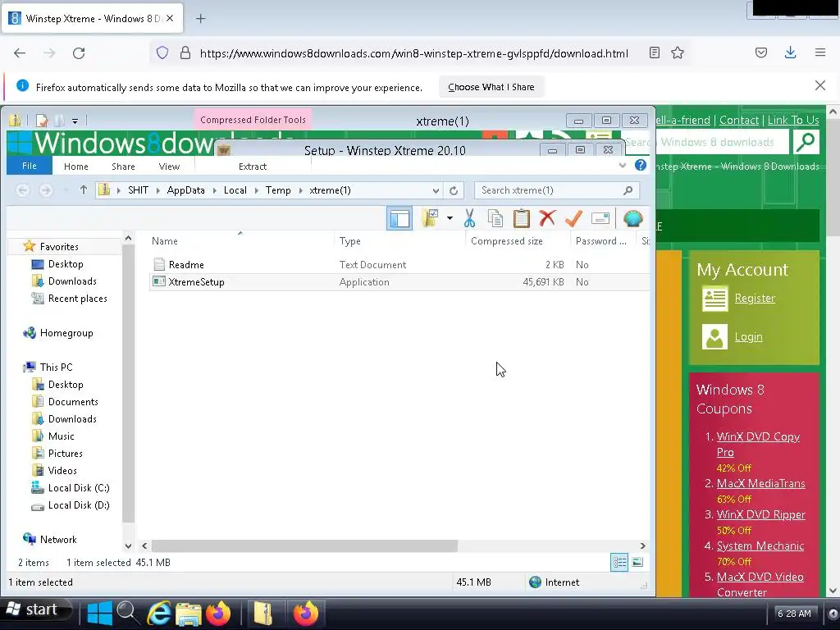Image resolution: width=840 pixels, height=630 pixels.
Task: Open the File ribbon tab
Action: (30, 166)
